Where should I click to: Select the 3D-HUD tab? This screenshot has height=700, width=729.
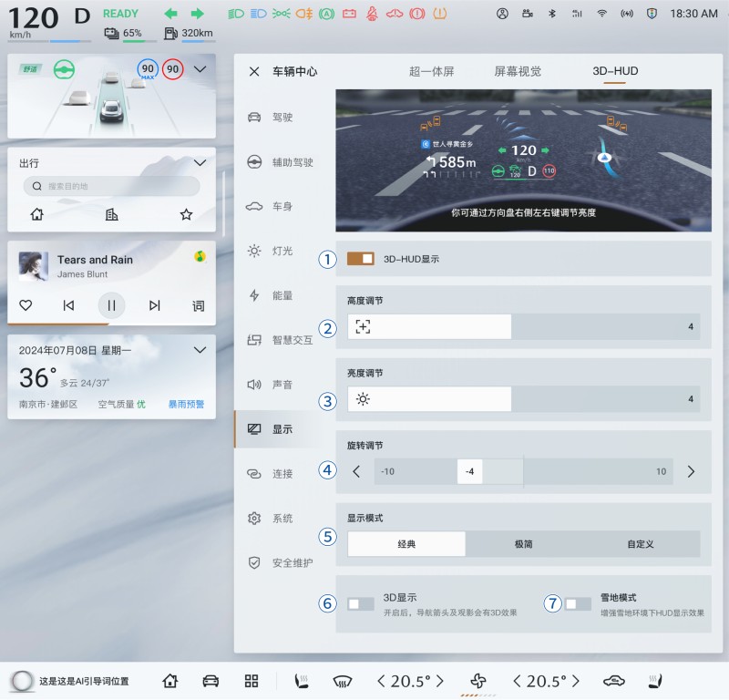[615, 71]
